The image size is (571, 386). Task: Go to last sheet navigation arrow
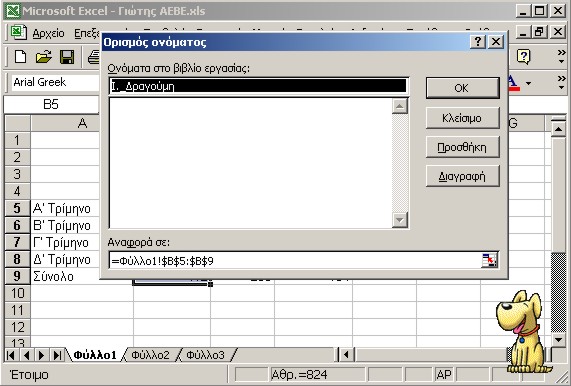pyautogui.click(x=57, y=355)
